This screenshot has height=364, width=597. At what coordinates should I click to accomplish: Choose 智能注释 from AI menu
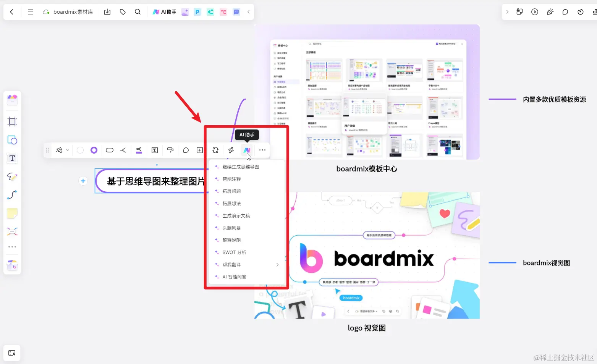tap(246, 179)
